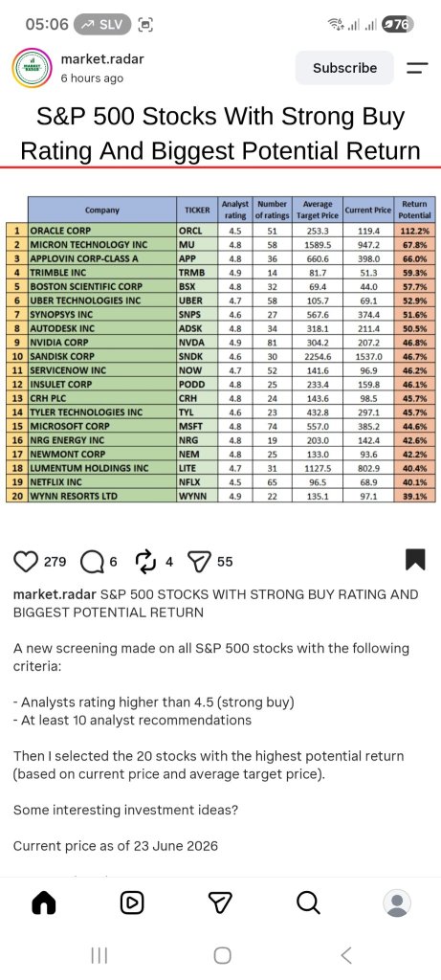Tap Android recent apps button

(99, 955)
